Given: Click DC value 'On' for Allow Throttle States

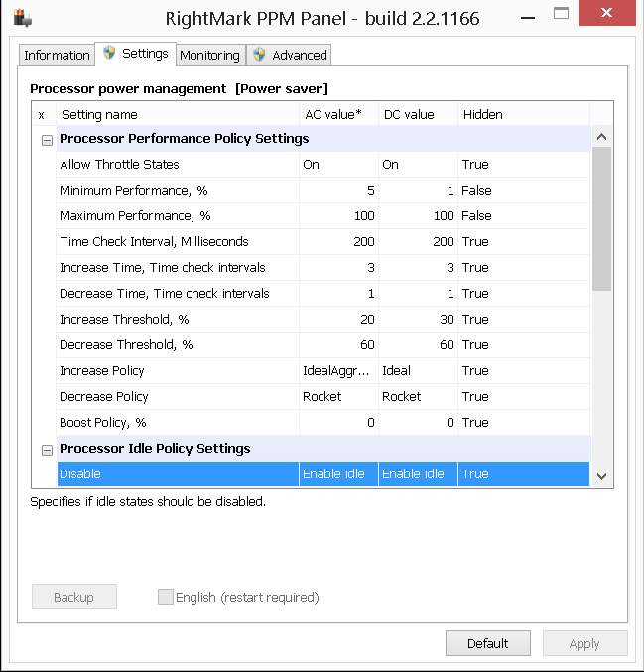Looking at the screenshot, I should (x=418, y=165).
